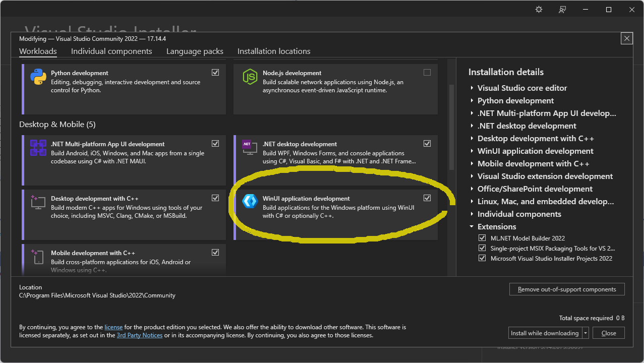This screenshot has height=363, width=644.
Task: Toggle Mobile development with C++ checkbox
Action: [x=215, y=253]
